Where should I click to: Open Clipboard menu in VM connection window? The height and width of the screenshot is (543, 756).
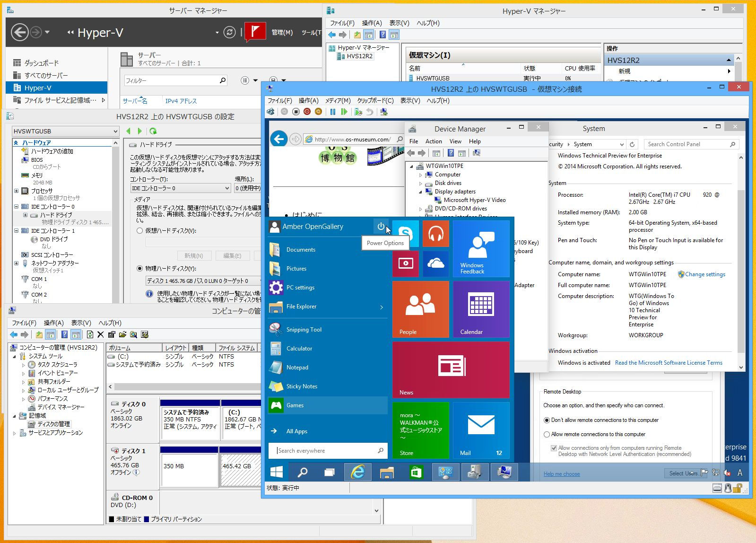(x=375, y=100)
